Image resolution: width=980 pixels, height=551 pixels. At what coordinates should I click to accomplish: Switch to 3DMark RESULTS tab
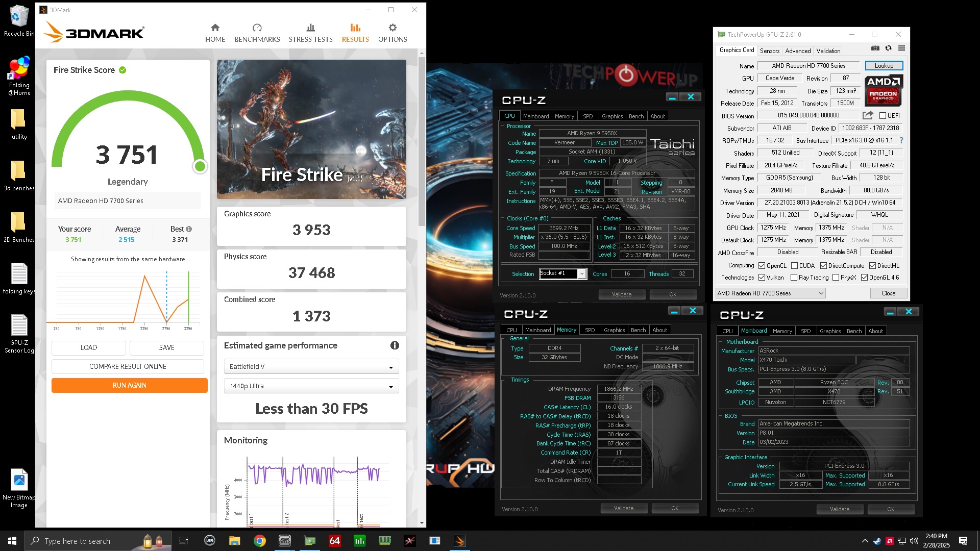coord(355,33)
